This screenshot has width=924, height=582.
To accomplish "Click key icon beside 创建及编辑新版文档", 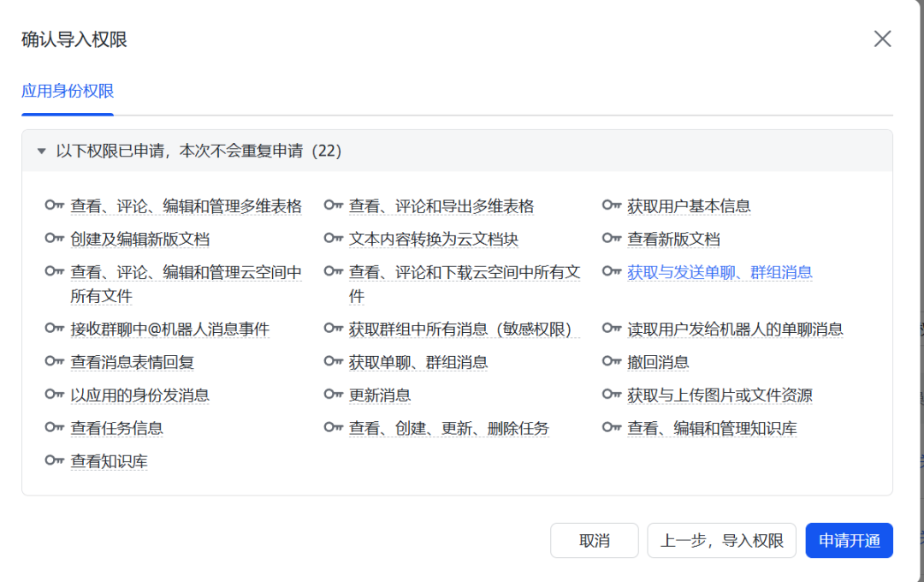I will [54, 238].
